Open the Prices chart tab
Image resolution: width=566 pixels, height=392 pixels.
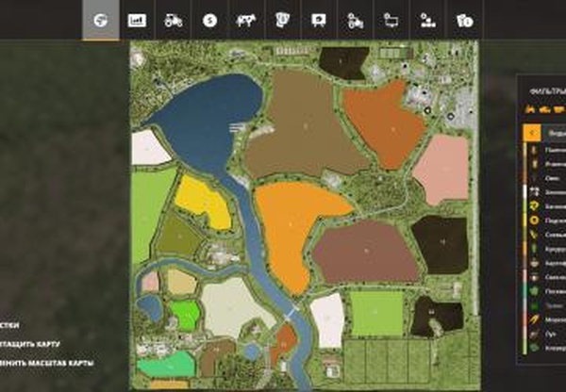137,21
